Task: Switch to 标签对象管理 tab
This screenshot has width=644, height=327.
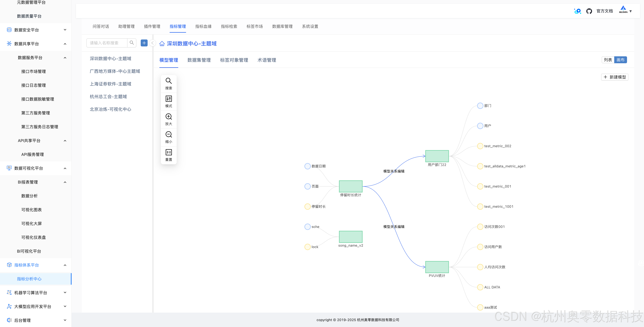Action: (x=234, y=60)
